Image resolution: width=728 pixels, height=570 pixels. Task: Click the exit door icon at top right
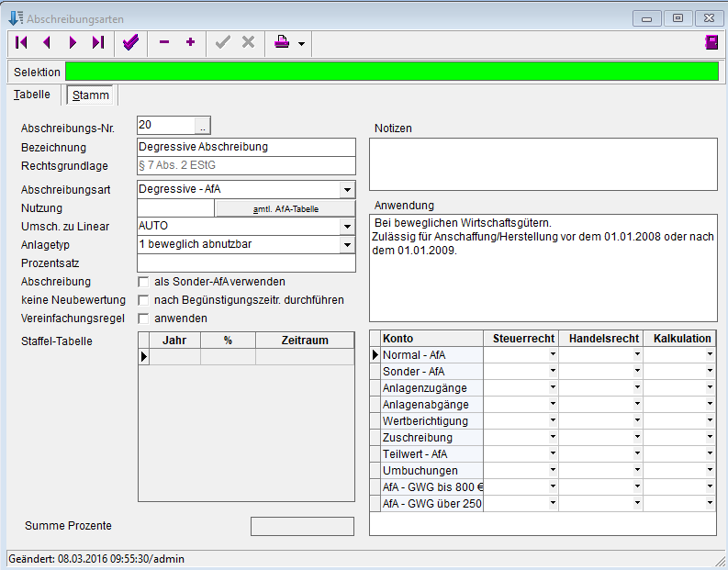coord(711,42)
